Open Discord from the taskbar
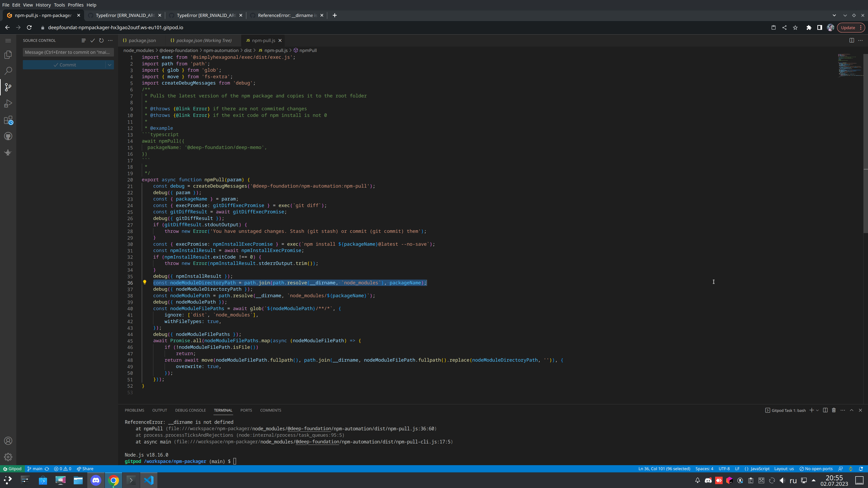 96,480
